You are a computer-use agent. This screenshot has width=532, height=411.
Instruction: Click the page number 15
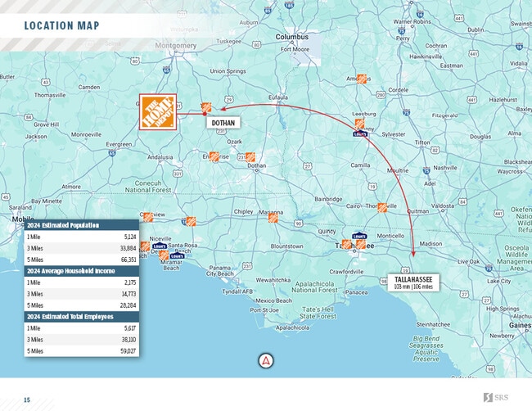26,400
